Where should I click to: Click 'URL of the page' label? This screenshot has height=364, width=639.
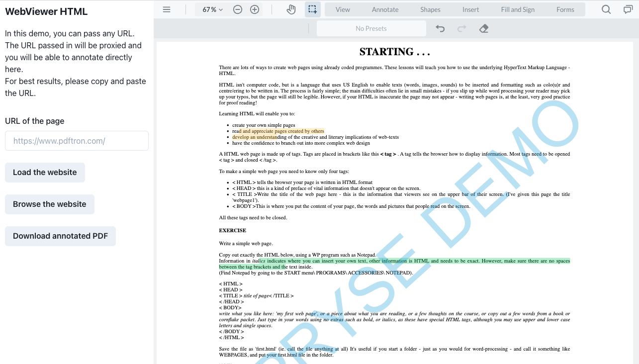pos(35,121)
